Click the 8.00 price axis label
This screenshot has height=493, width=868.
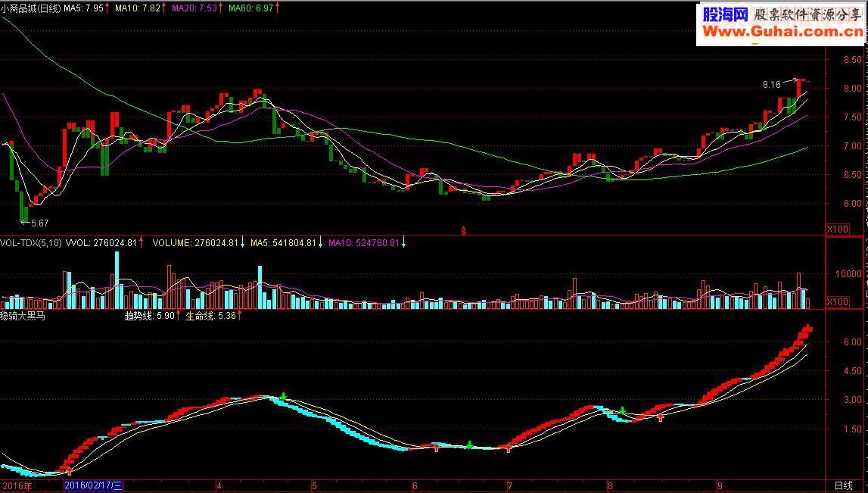point(852,89)
